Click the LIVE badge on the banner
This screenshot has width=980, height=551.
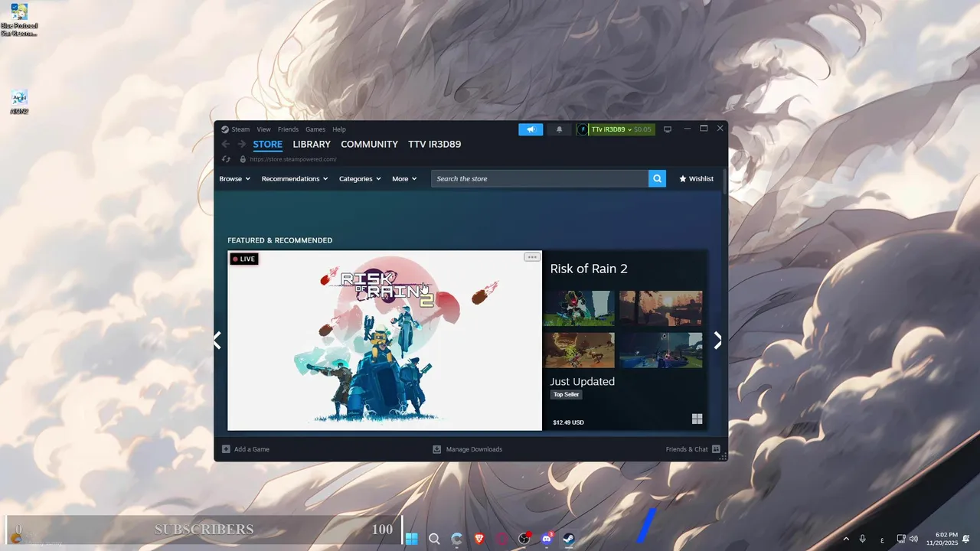click(244, 259)
